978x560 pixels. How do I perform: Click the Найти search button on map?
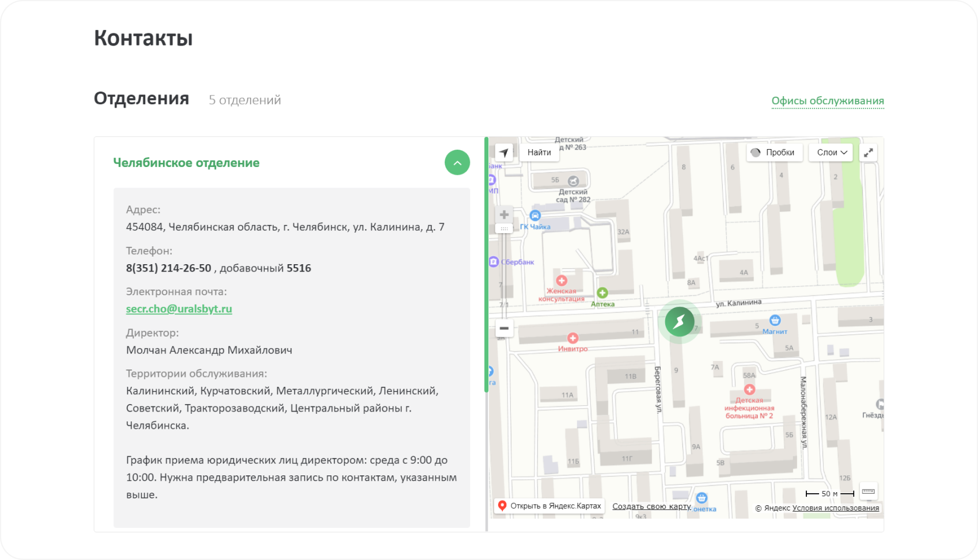[x=539, y=153]
